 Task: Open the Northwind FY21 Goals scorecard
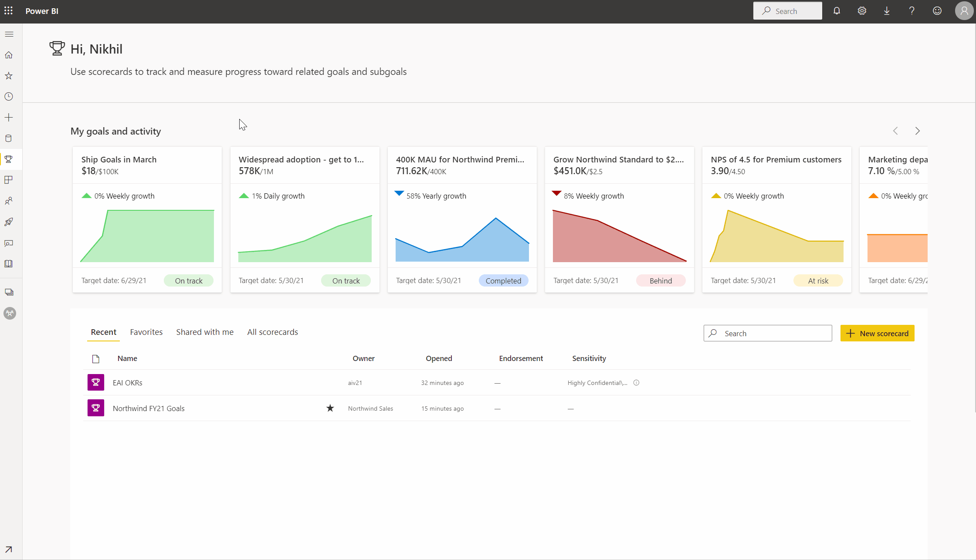(149, 408)
